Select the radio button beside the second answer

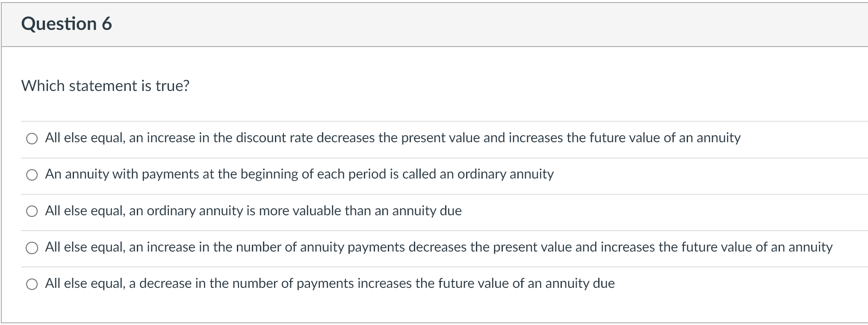(x=32, y=175)
